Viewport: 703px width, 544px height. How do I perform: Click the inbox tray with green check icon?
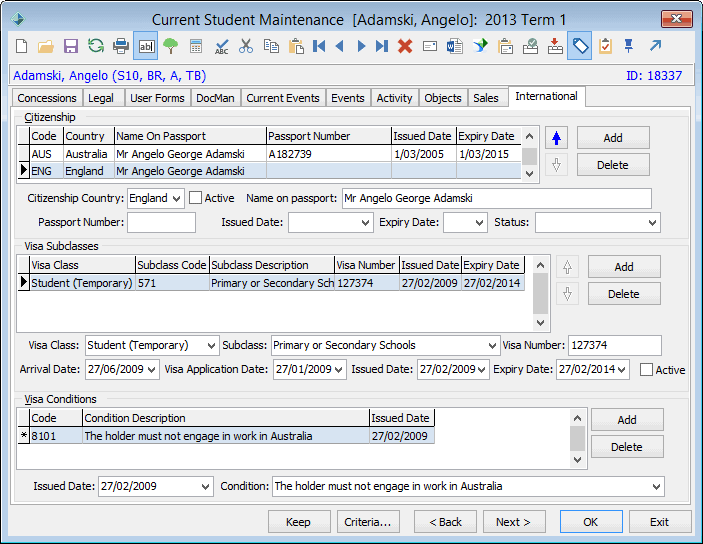pyautogui.click(x=530, y=46)
